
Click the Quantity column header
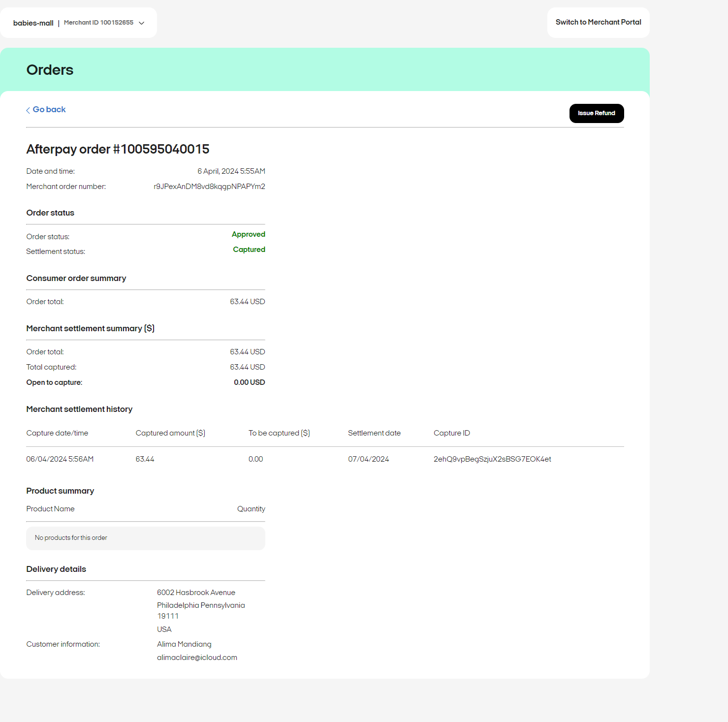[x=251, y=509]
